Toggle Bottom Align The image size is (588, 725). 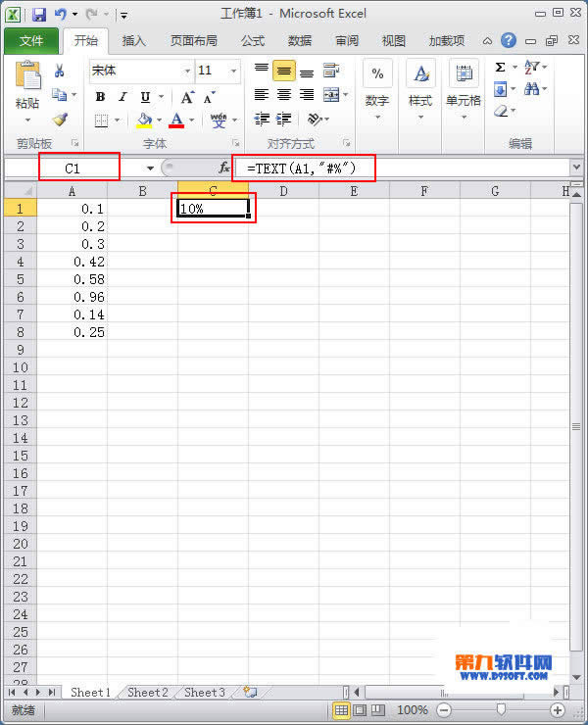pos(307,73)
